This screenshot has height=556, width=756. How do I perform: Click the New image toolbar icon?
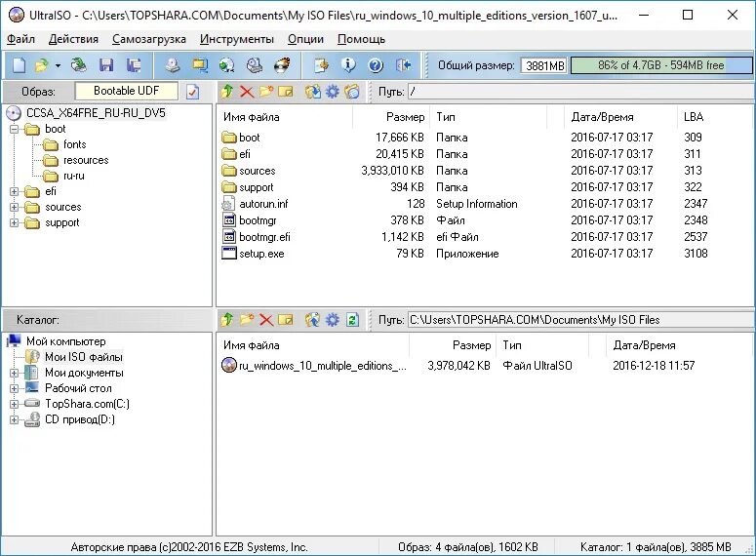click(x=19, y=65)
